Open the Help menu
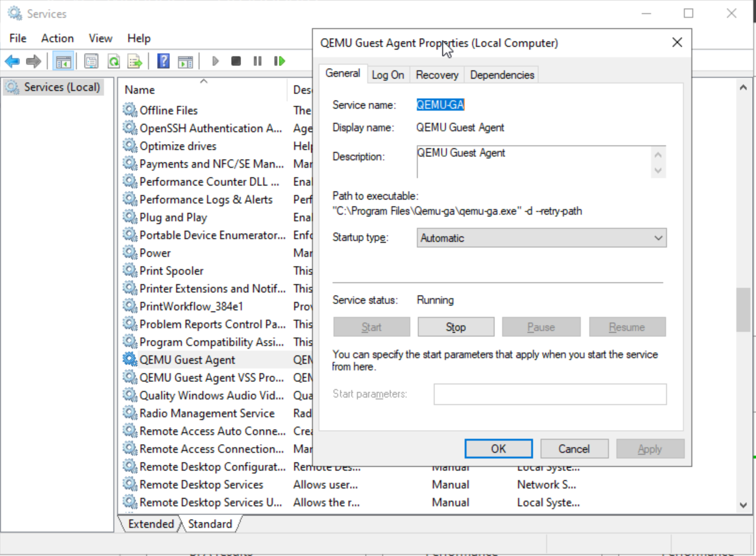The width and height of the screenshot is (756, 556). (139, 38)
